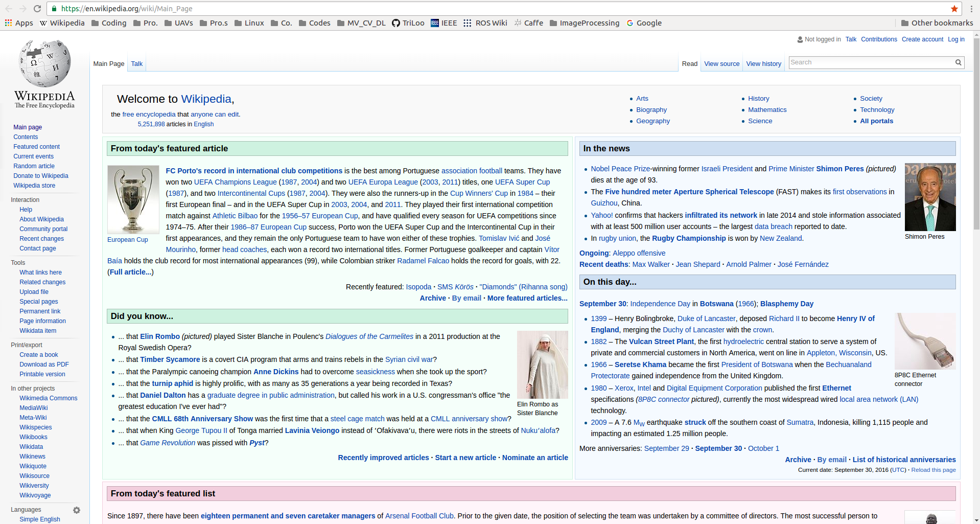Click the bookmark star in address bar
Screen dimensions: 980x524
954,9
